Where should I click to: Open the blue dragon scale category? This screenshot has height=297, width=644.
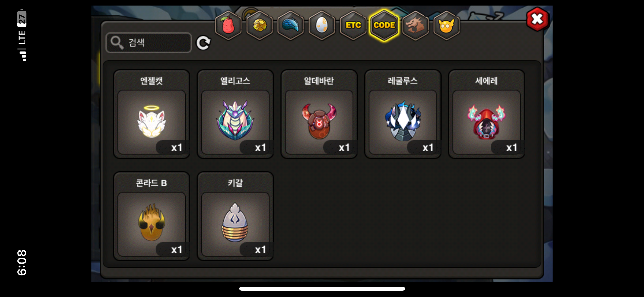coord(291,25)
